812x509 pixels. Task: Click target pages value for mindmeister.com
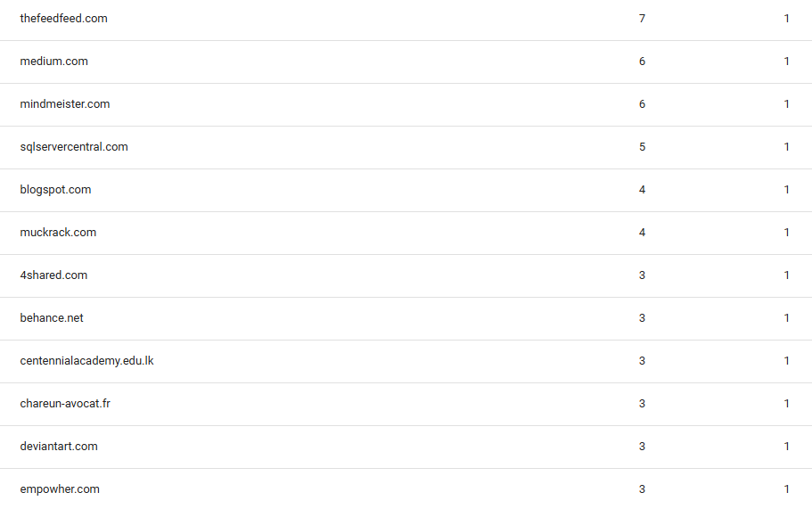[786, 104]
